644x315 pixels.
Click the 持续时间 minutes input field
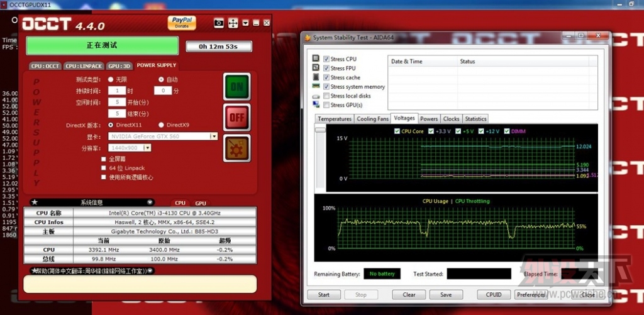(163, 91)
